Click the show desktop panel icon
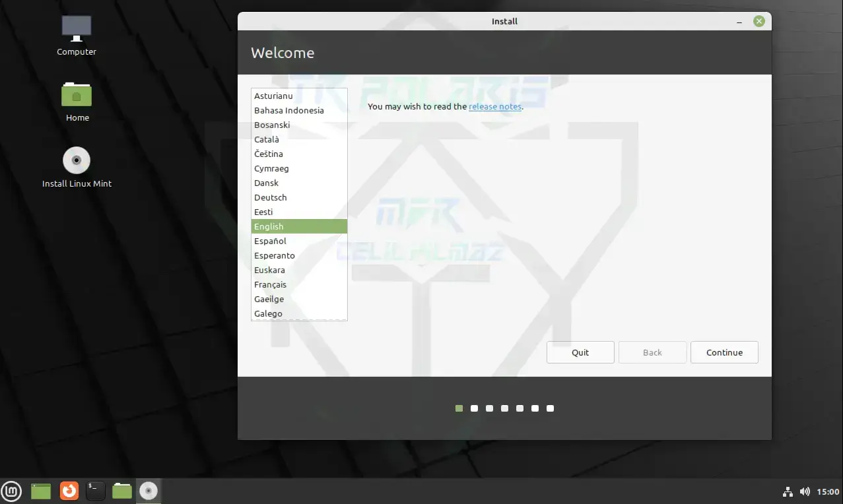Viewport: 843px width, 504px height. point(41,491)
